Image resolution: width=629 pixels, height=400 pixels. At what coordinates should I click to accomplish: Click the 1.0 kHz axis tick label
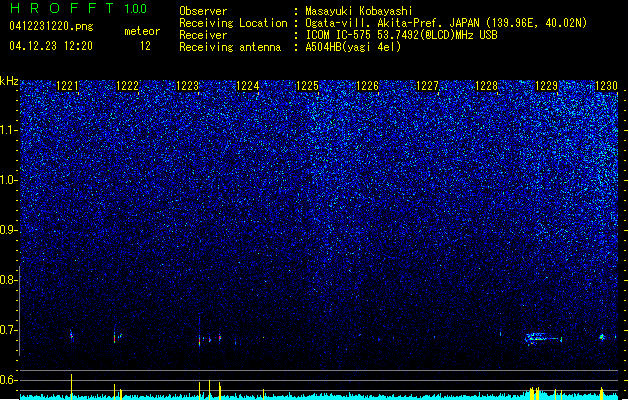coord(7,180)
